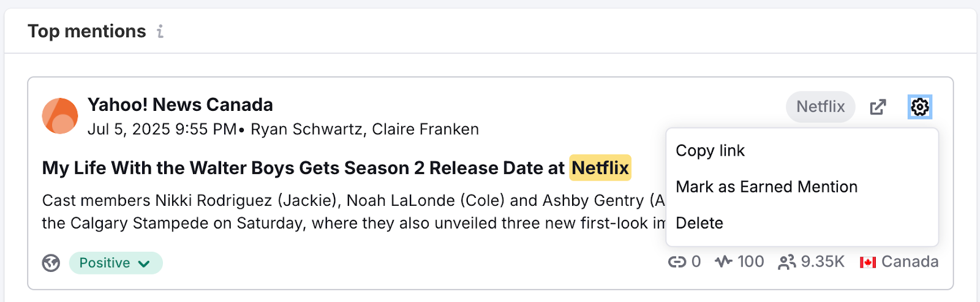This screenshot has width=980, height=302.
Task: Click the gear settings icon on the mention
Action: [919, 107]
